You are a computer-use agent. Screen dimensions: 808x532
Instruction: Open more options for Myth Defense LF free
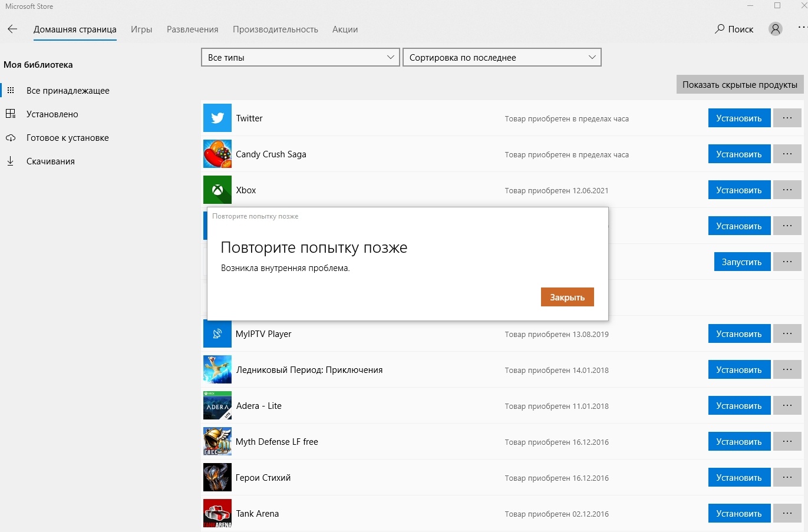tap(787, 441)
